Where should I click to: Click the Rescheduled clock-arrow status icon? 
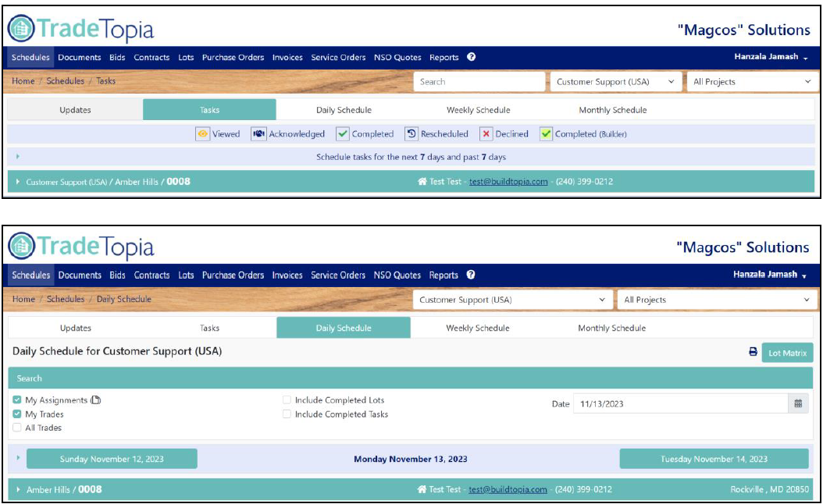pos(411,133)
